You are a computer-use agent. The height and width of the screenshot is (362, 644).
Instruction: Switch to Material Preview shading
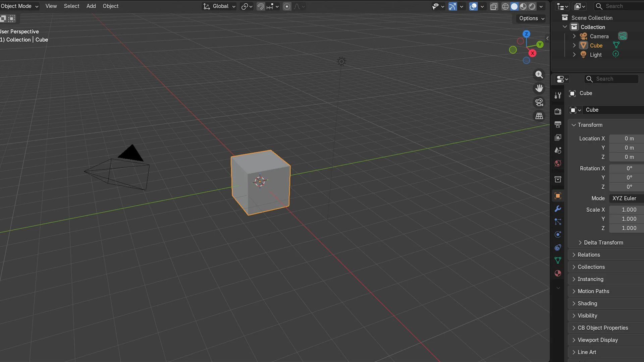pyautogui.click(x=523, y=6)
